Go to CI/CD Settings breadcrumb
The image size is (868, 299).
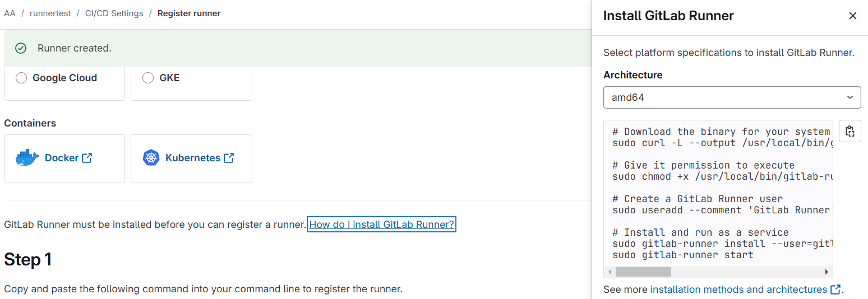click(114, 13)
